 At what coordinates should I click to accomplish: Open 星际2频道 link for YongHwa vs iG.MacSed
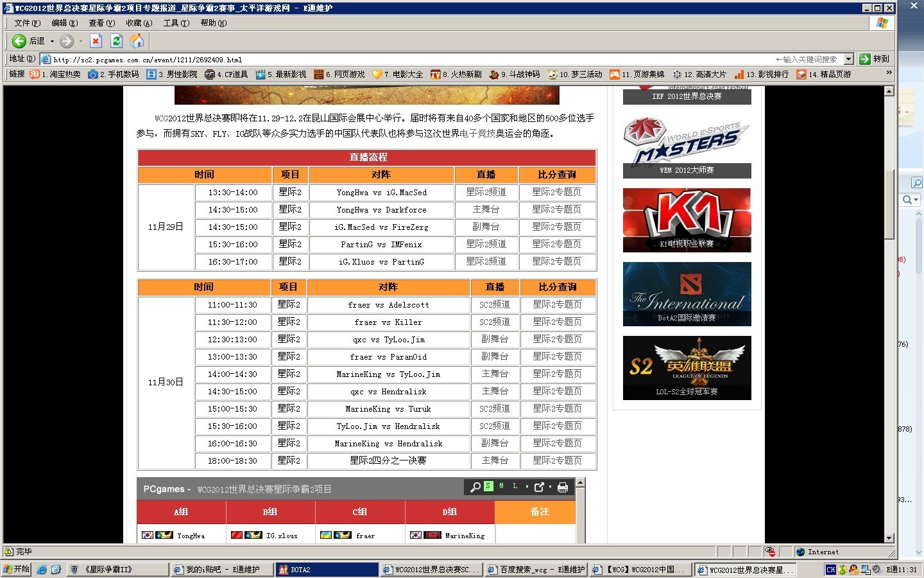[x=486, y=192]
